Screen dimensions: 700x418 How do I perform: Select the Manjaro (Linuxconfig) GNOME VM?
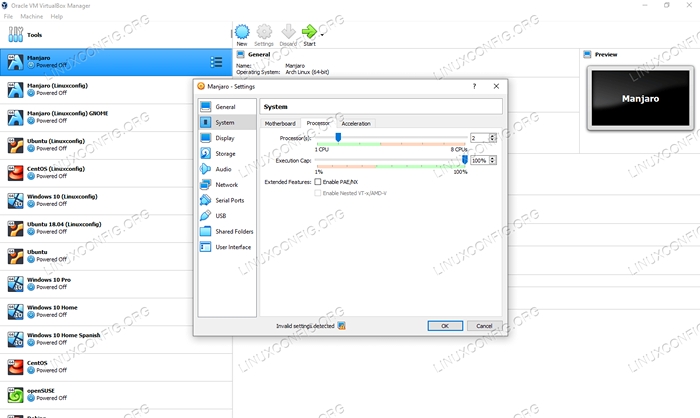[x=116, y=117]
